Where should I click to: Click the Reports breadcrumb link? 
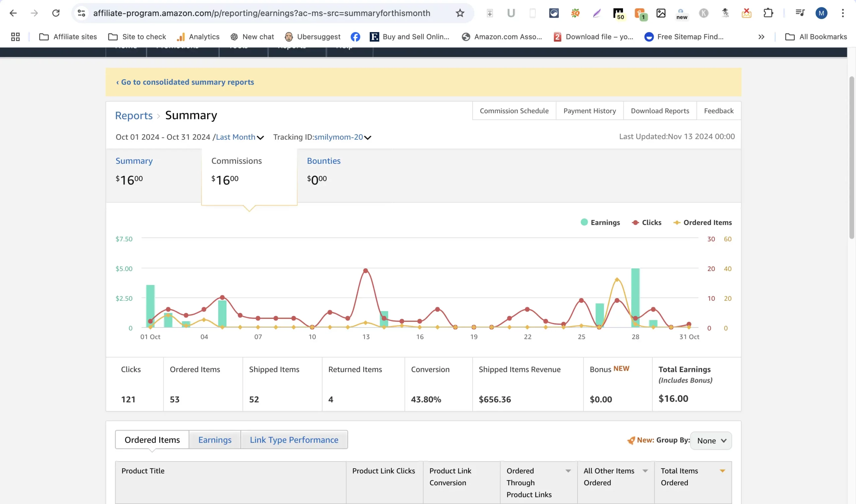134,115
